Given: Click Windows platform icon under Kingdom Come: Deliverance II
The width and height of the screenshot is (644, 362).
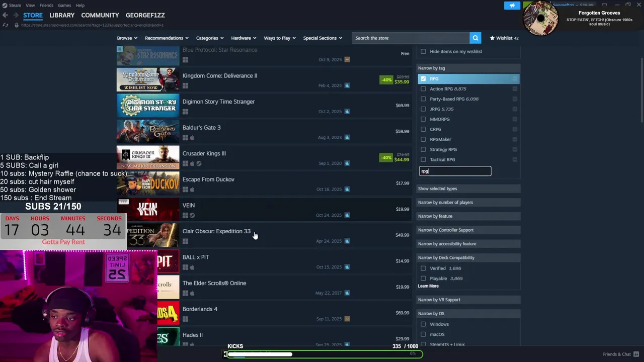Looking at the screenshot, I should (x=185, y=86).
